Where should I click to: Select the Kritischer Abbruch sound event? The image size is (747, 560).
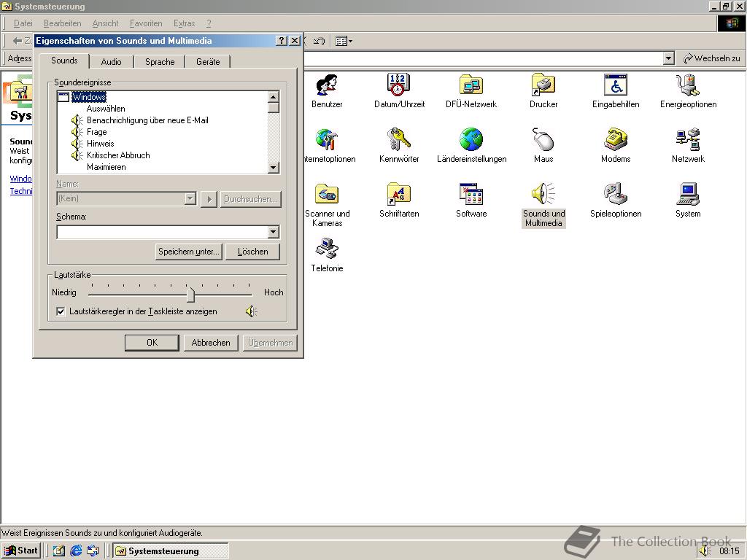(118, 155)
